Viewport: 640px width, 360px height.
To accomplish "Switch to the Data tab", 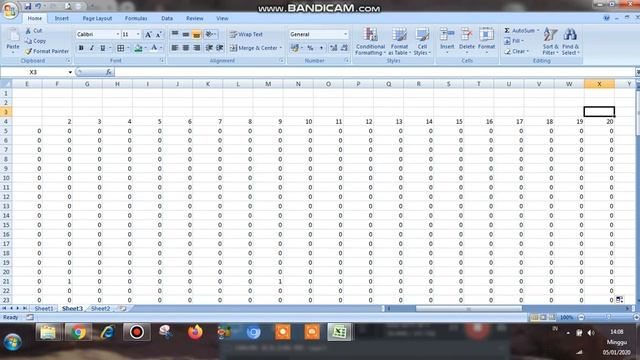I will click(x=167, y=18).
